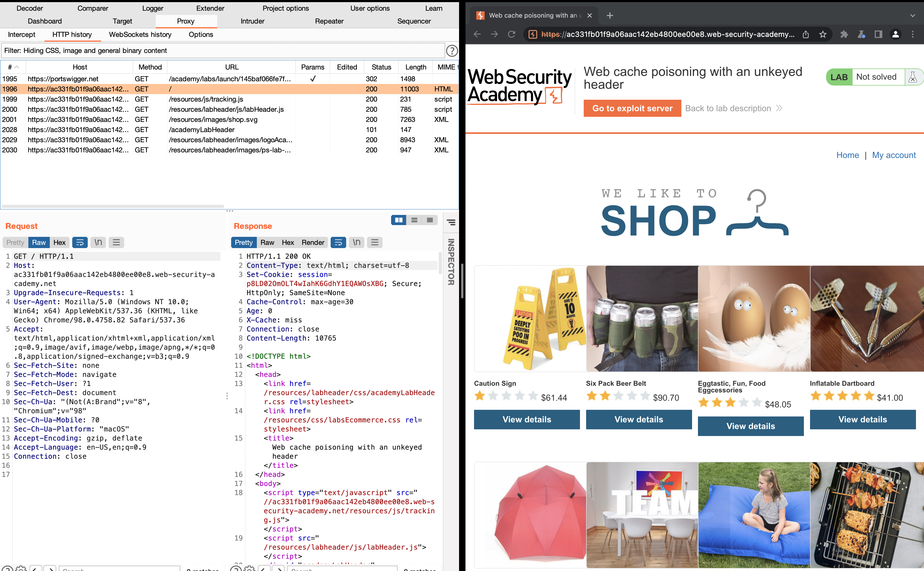924x571 pixels.
Task: Open the My account link
Action: (894, 155)
